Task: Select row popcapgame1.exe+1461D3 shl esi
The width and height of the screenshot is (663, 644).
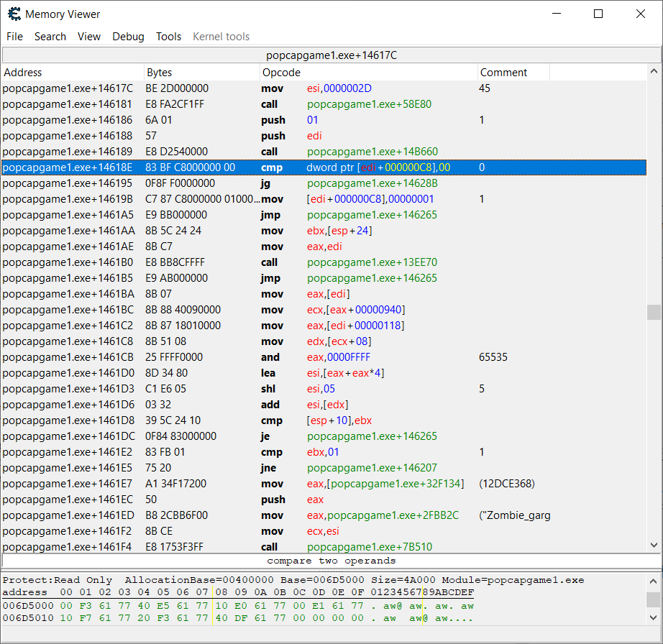Action: (324, 389)
